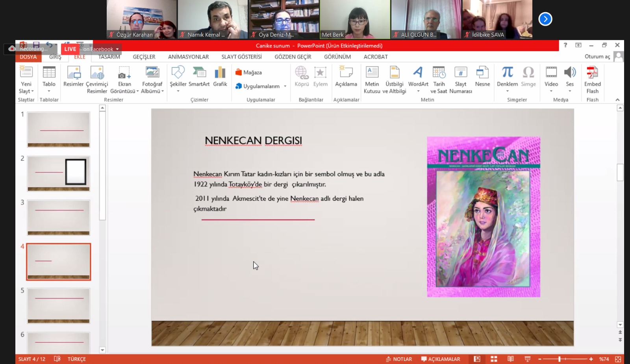The width and height of the screenshot is (630, 364).
Task: Click the zoom slider handle
Action: tap(559, 359)
